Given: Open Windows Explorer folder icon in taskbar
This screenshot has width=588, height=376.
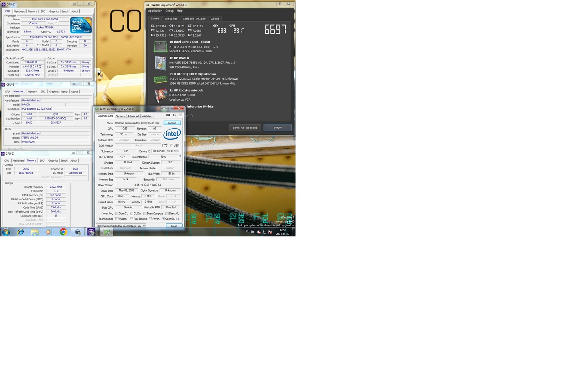Looking at the screenshot, I should (x=35, y=232).
